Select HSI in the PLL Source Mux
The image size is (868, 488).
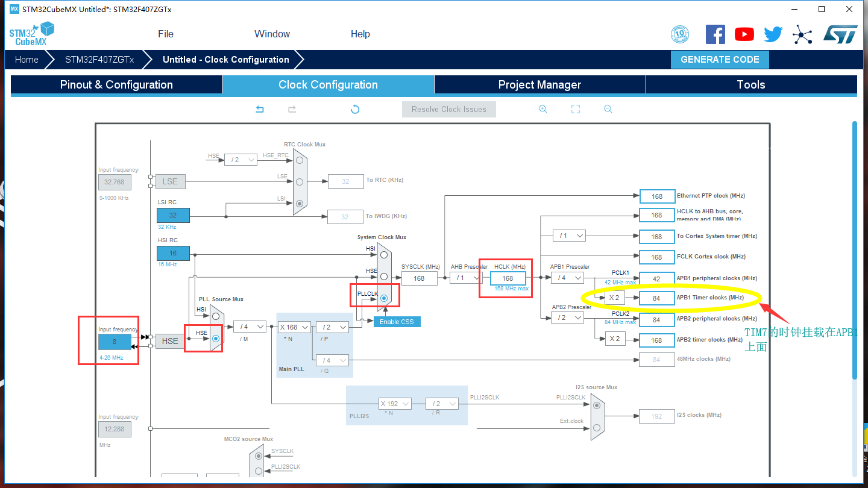tap(216, 316)
